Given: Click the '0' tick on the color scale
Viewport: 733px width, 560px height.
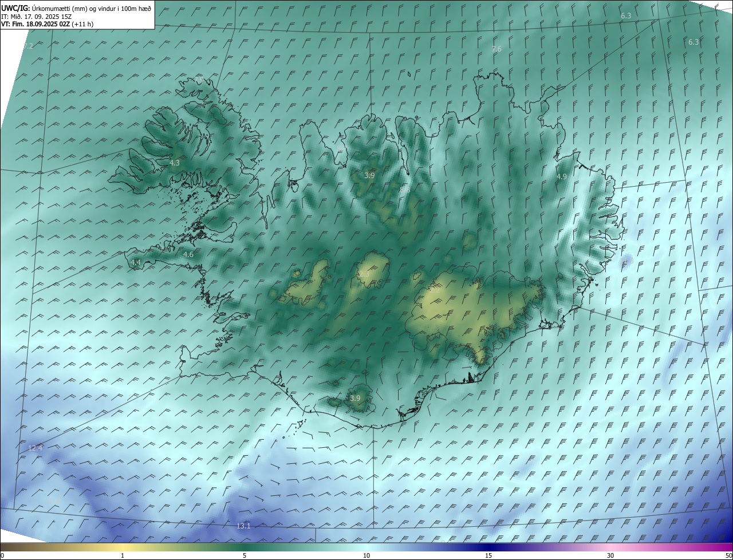Looking at the screenshot, I should [2, 555].
